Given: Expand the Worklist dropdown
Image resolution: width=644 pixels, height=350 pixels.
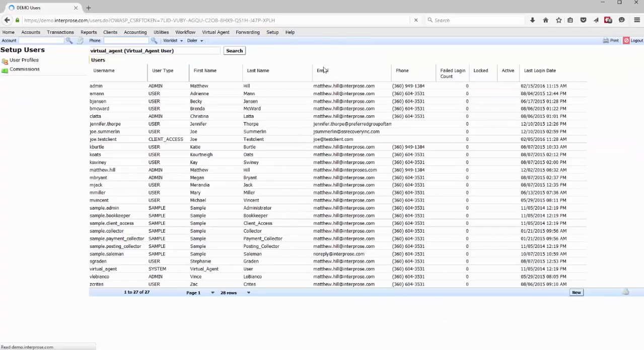Looking at the screenshot, I should (173, 41).
